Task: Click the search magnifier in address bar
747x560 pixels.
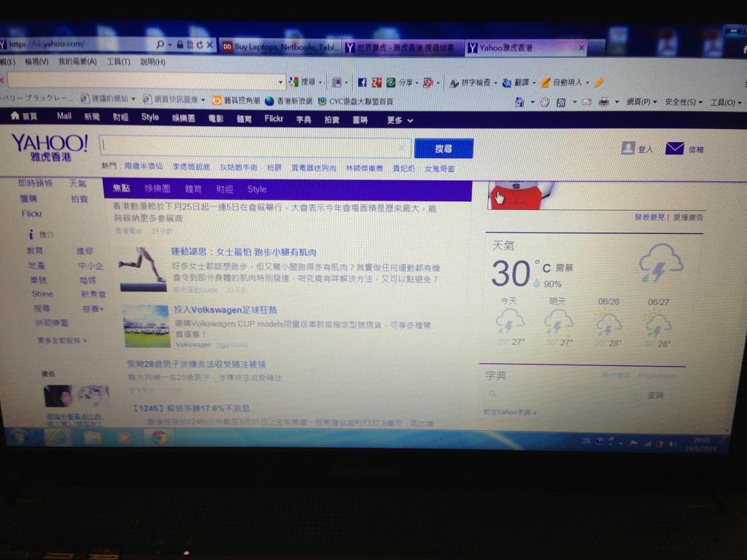Action: pos(160,44)
